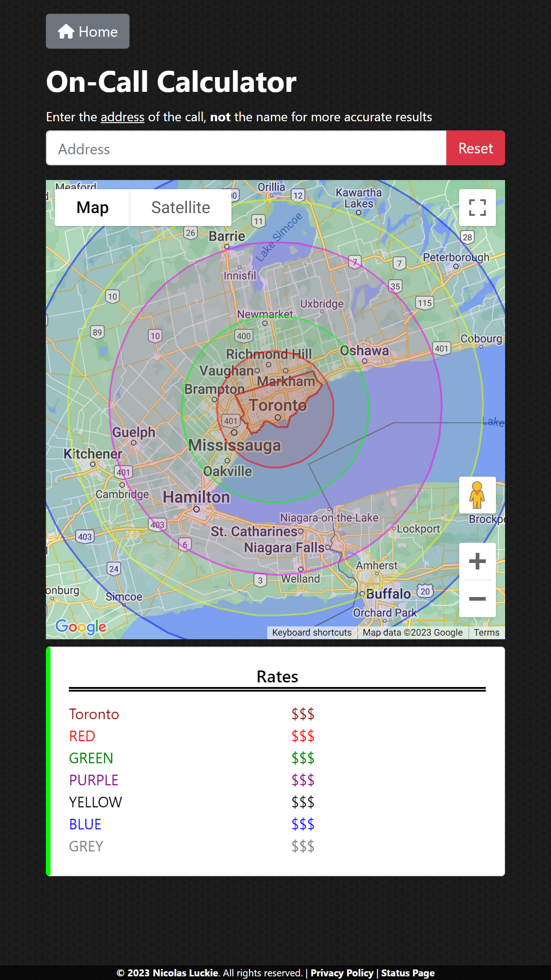Click the PURPLE rate row label
This screenshot has width=551, height=980.
94,780
